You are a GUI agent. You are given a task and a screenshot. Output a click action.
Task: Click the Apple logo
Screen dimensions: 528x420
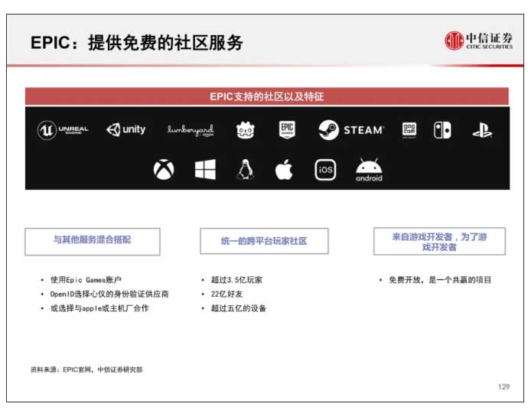point(284,169)
